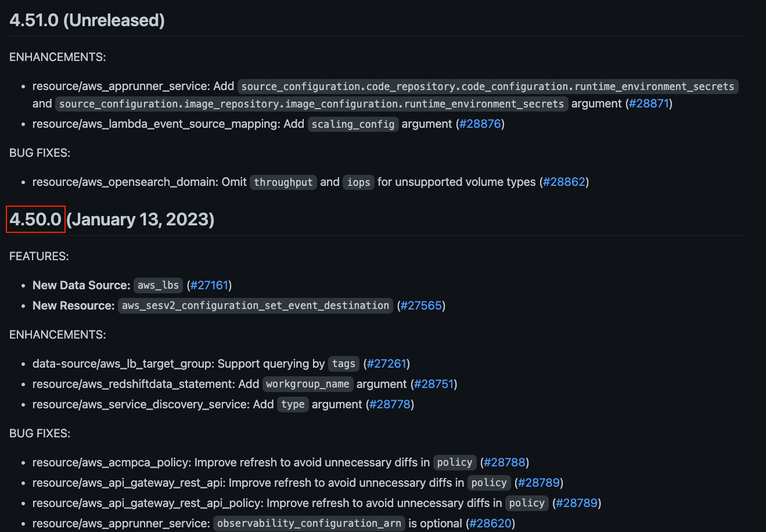Viewport: 766px width, 532px height.
Task: Open pull request link #28620
Action: (x=491, y=524)
